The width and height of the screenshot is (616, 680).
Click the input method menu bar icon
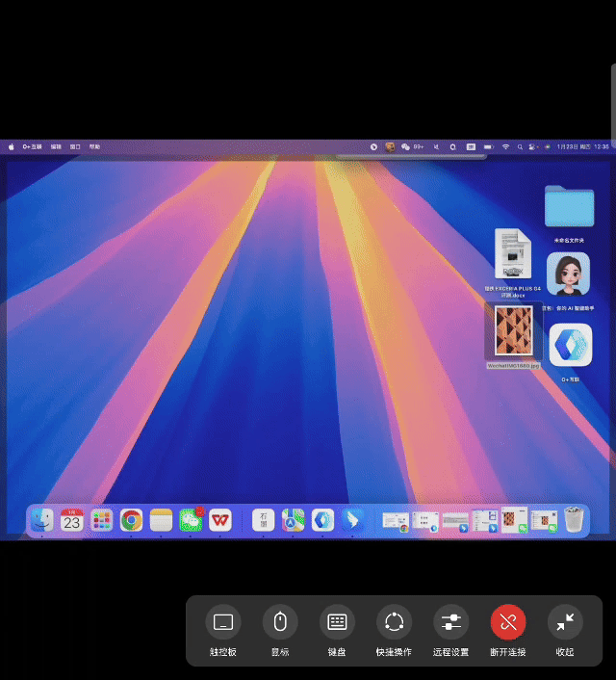tap(471, 147)
